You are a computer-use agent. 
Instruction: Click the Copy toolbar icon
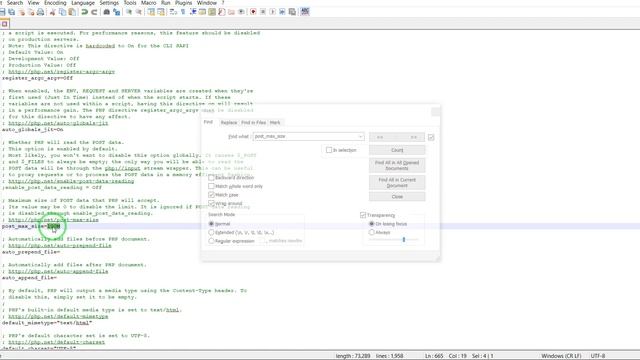pyautogui.click(x=62, y=12)
